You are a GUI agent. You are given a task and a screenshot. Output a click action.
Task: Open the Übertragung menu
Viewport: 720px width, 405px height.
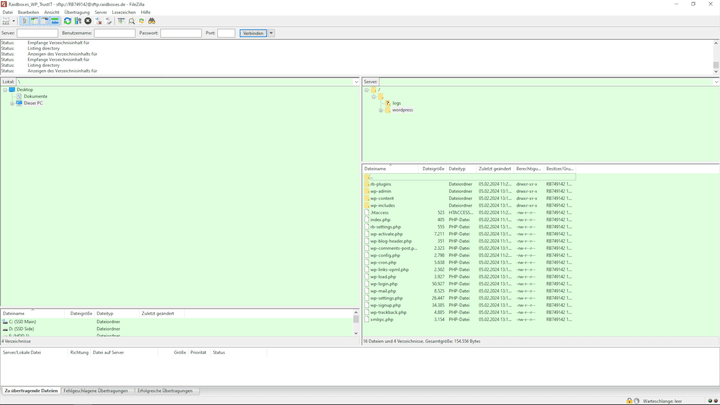click(77, 12)
